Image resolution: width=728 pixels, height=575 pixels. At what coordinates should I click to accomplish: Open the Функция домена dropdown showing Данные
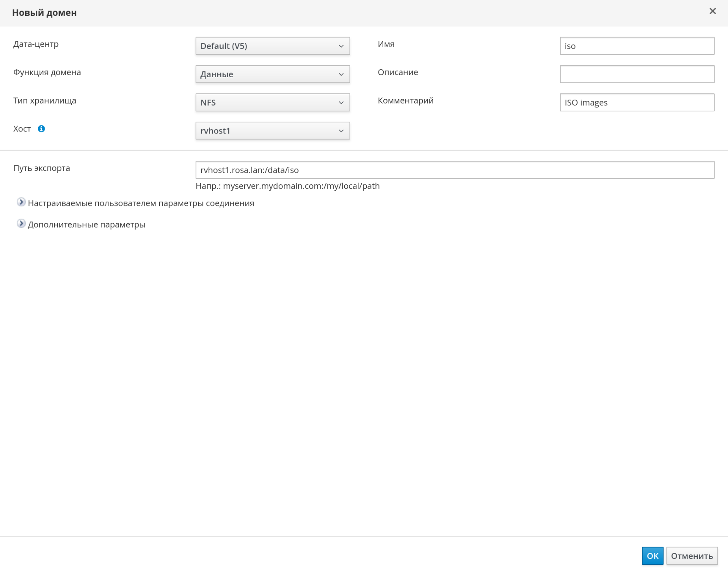272,74
